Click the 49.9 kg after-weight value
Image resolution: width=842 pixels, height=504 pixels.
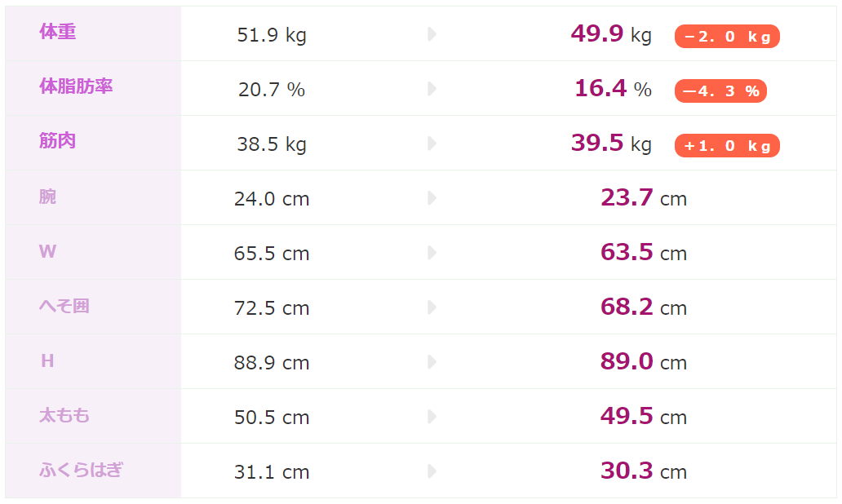[x=611, y=34]
